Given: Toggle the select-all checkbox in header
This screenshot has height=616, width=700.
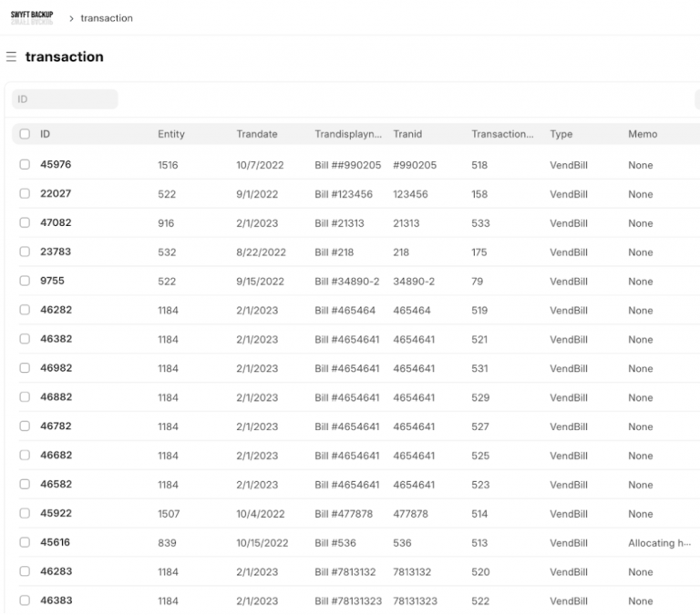Looking at the screenshot, I should (x=25, y=134).
